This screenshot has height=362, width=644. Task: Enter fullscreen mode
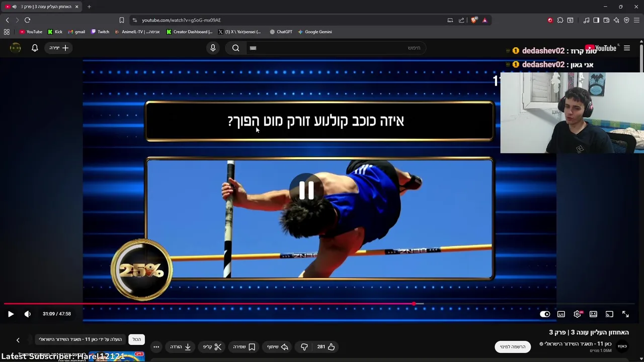(625, 314)
